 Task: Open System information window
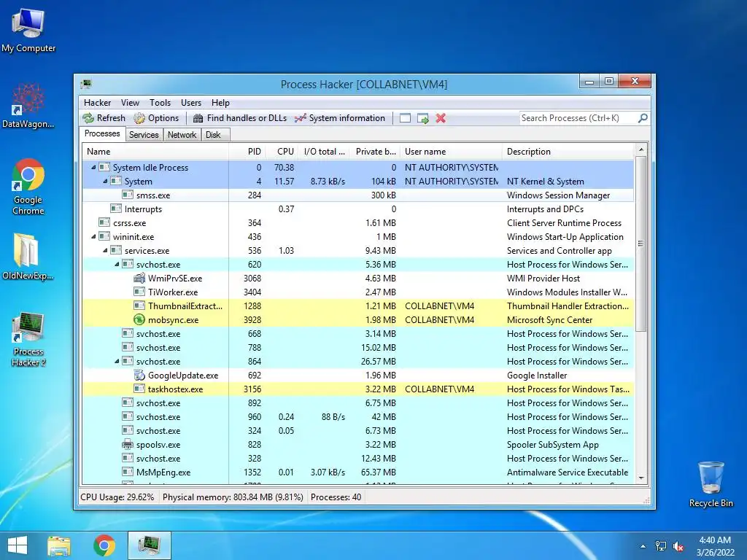click(339, 118)
